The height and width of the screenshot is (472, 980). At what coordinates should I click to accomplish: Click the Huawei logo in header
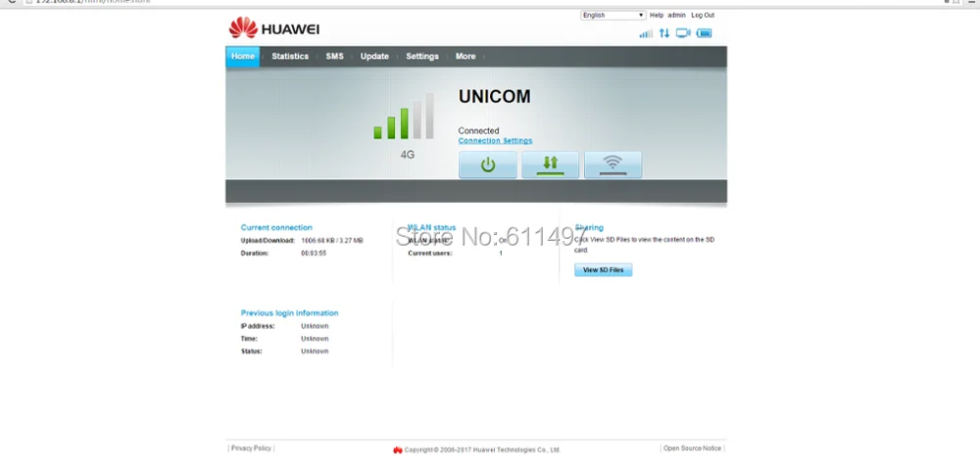point(273,28)
